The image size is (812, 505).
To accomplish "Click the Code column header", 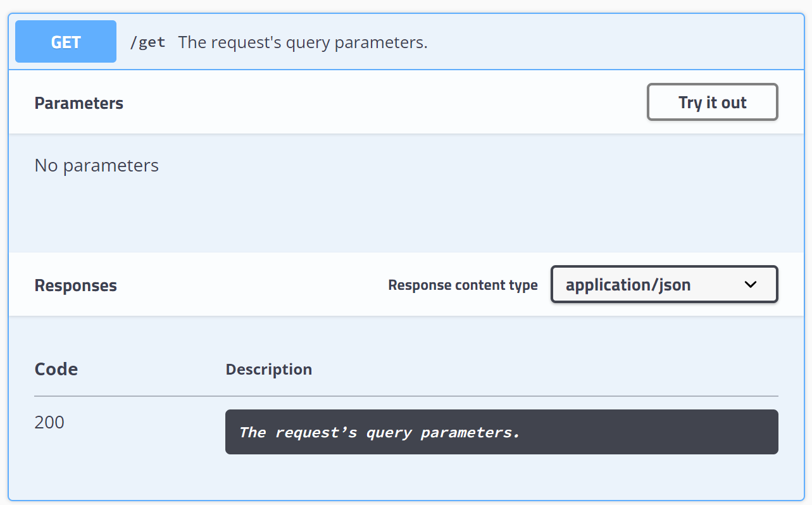I will click(56, 369).
